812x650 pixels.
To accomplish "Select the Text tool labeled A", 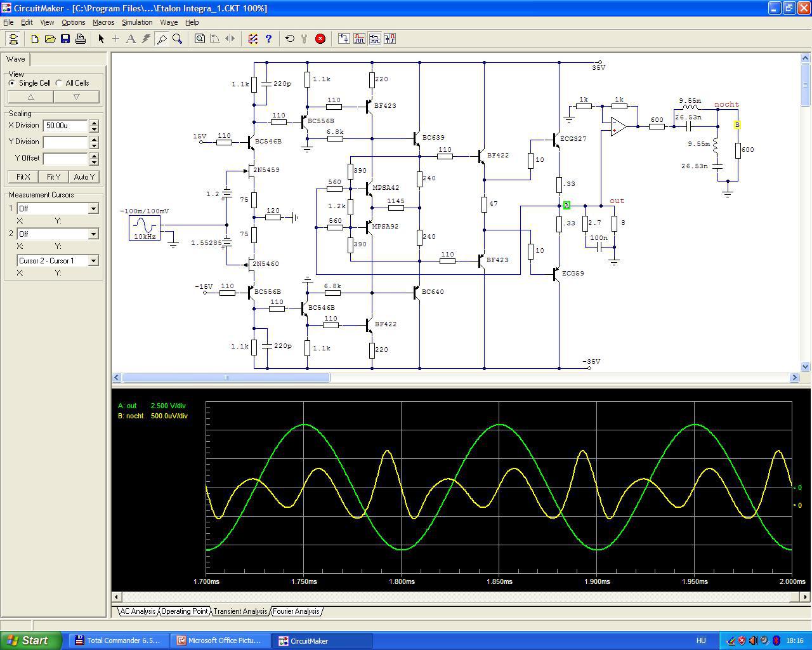I will click(131, 39).
